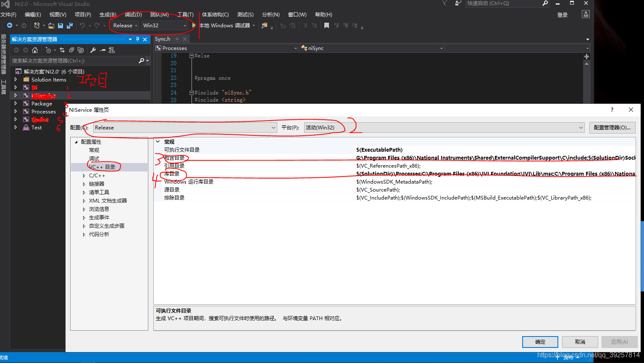Click the Find in Files toolbar icon
This screenshot has height=363, width=644.
pyautogui.click(x=264, y=26)
